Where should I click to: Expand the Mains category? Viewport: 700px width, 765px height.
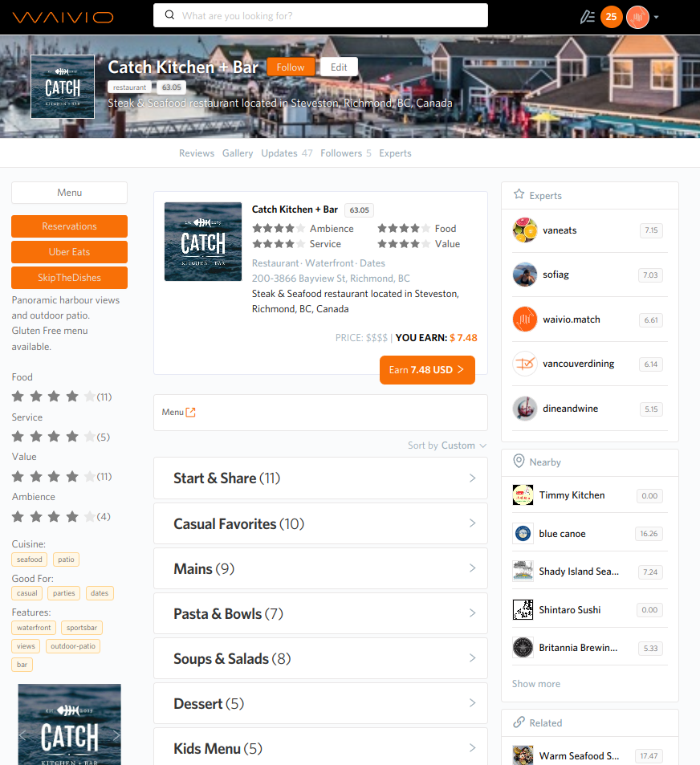320,568
